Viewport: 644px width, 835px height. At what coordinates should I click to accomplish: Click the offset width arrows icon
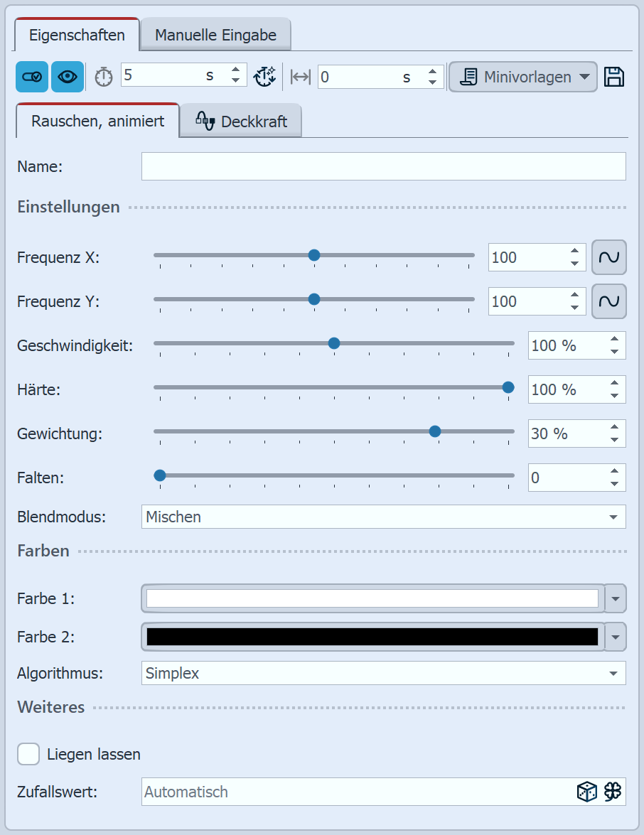301,77
